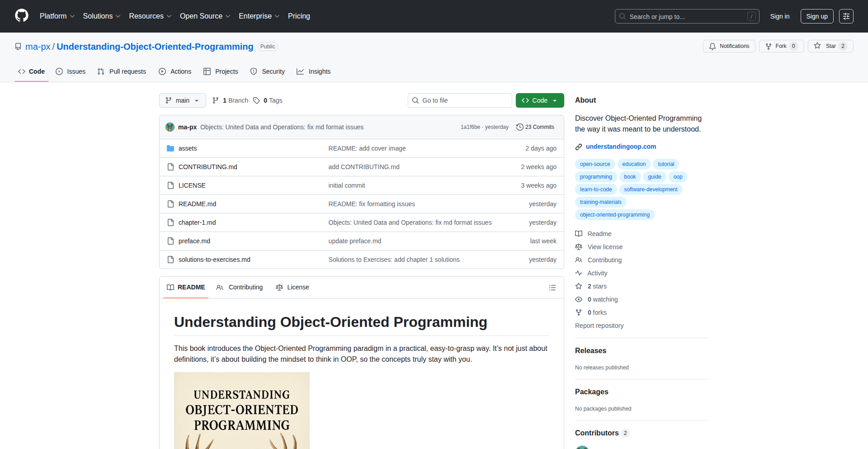The width and height of the screenshot is (868, 449).
Task: Click the book cover image thumbnail
Action: (x=242, y=411)
